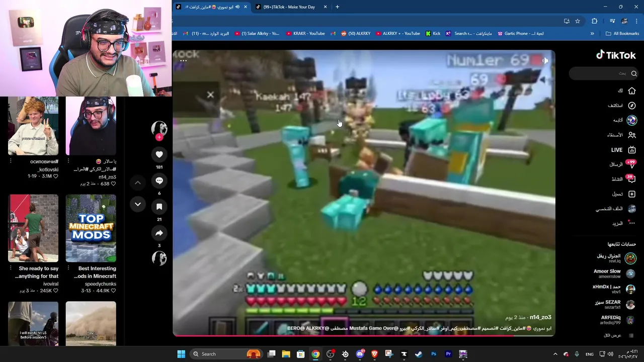Image resolution: width=644 pixels, height=362 pixels.
Task: Open the n14_zo3 creator name on video
Action: 540,317
